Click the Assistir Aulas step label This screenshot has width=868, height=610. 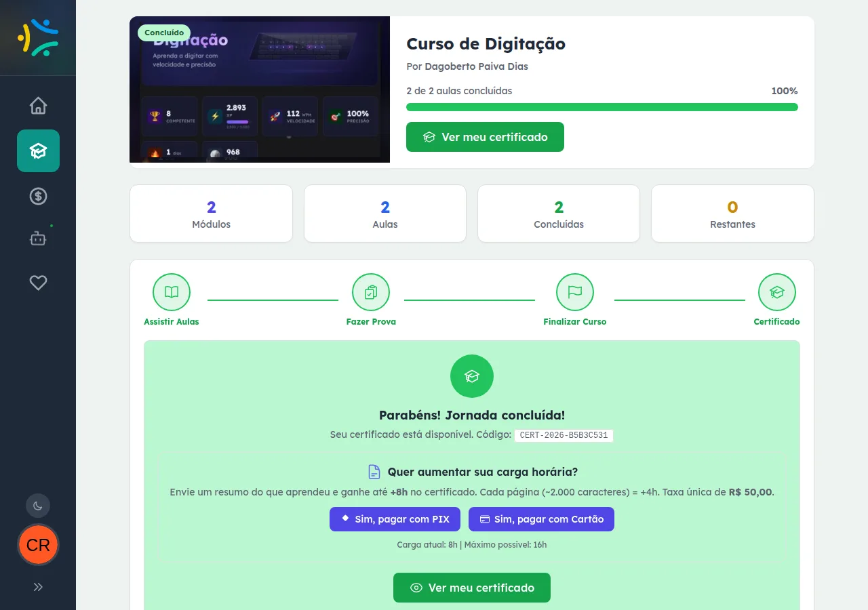point(172,322)
